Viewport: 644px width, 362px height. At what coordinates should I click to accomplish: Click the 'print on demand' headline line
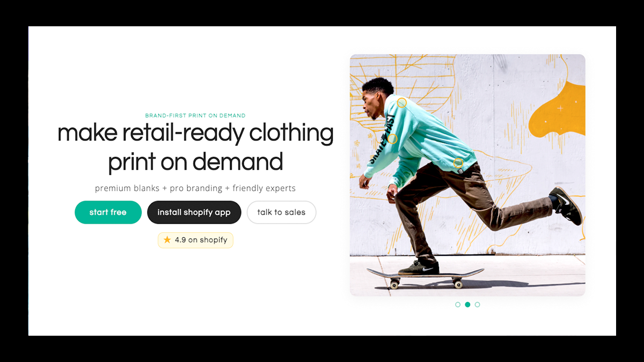[x=195, y=161]
